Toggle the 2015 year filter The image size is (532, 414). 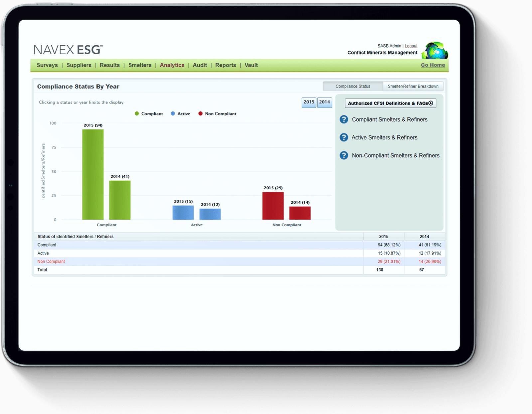click(309, 103)
